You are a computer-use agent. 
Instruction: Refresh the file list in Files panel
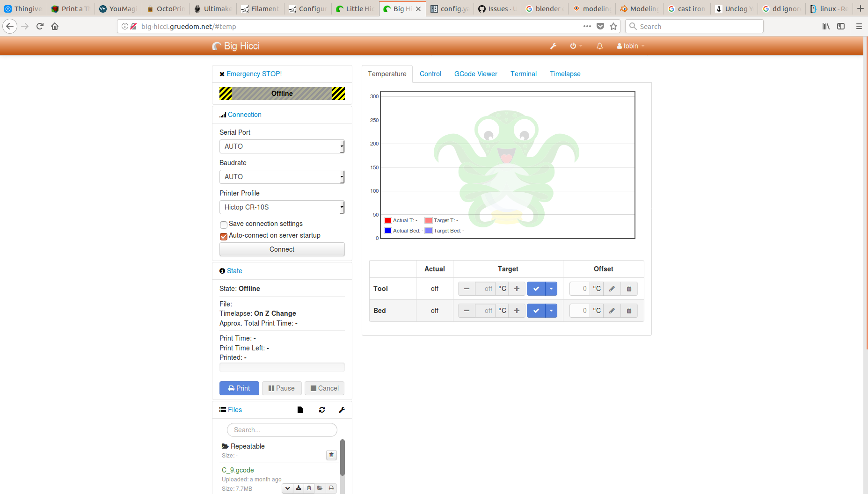click(x=322, y=410)
